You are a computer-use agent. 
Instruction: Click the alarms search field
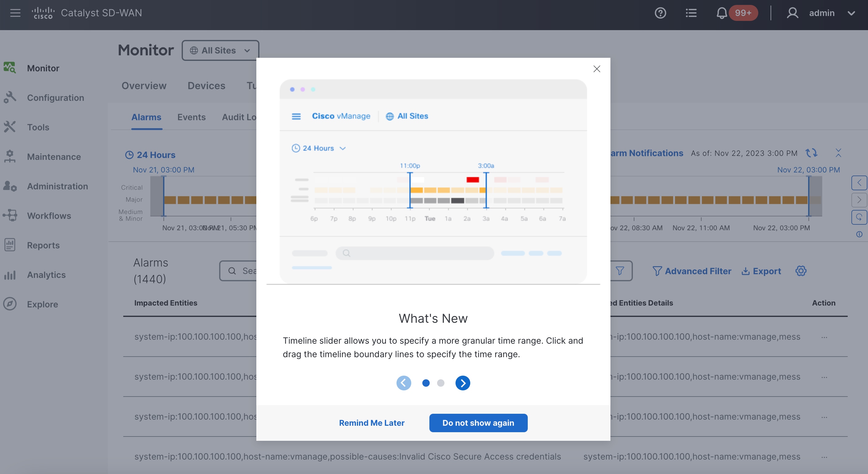tap(238, 271)
